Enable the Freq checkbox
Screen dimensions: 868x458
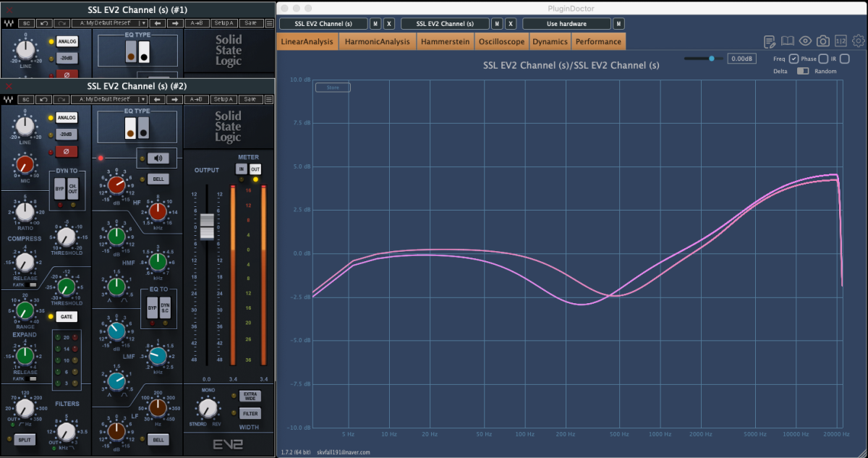793,59
